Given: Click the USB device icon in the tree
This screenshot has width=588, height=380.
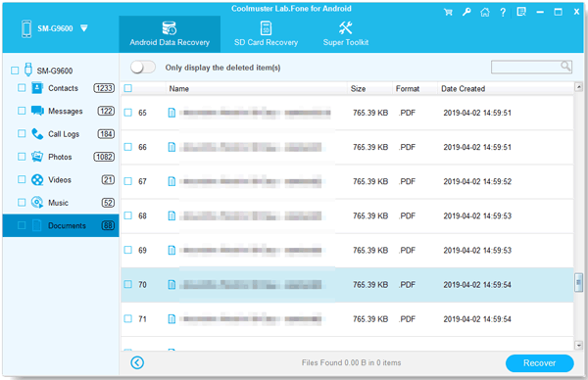Looking at the screenshot, I should pos(28,70).
